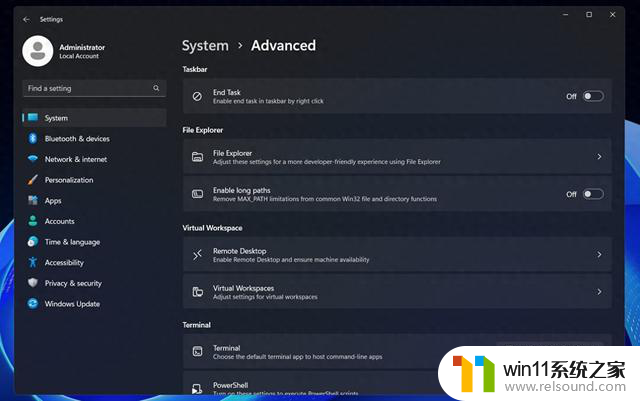Click the search magnifier icon
The height and width of the screenshot is (401, 640).
tap(156, 88)
